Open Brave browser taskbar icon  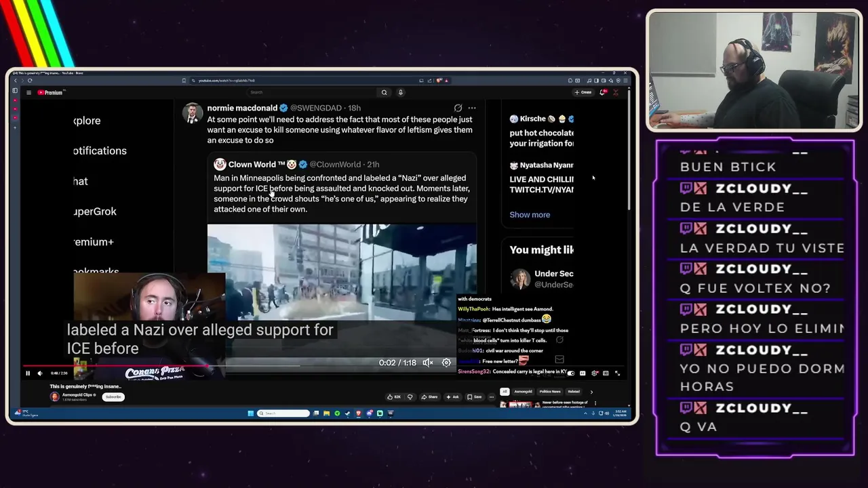click(358, 413)
